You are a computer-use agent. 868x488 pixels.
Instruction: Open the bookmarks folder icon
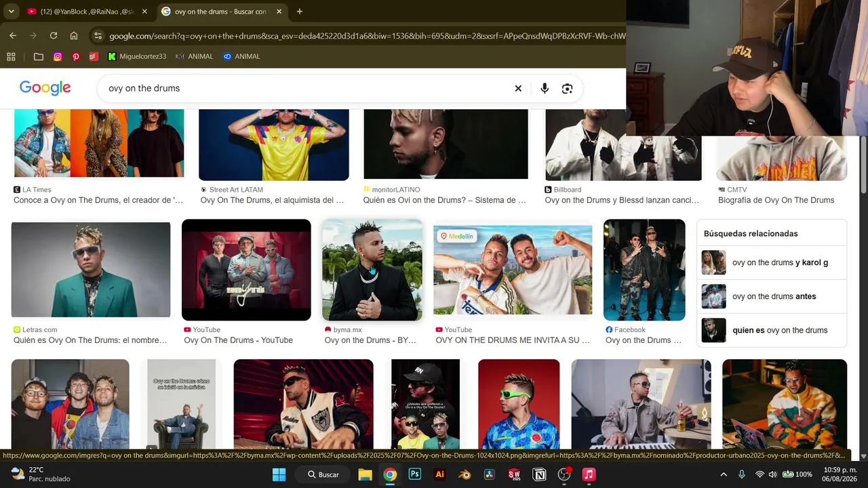(x=39, y=56)
